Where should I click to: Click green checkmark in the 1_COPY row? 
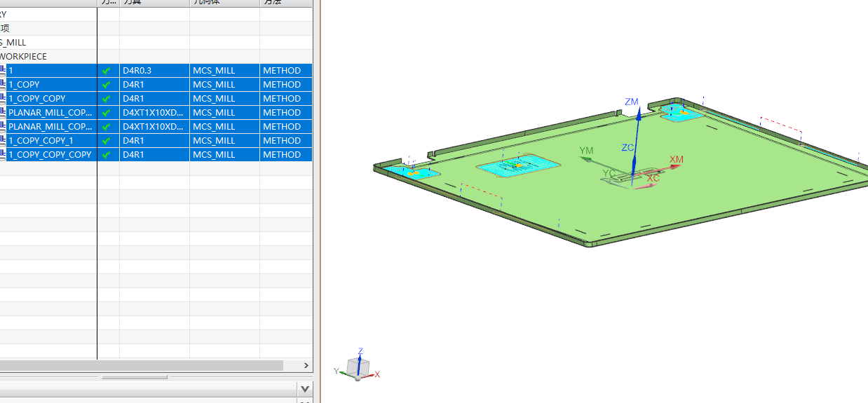[106, 85]
